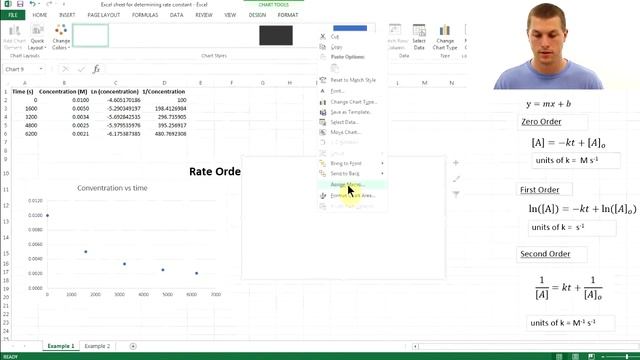Click horizontal scrollbar left arrow

[x=415, y=347]
